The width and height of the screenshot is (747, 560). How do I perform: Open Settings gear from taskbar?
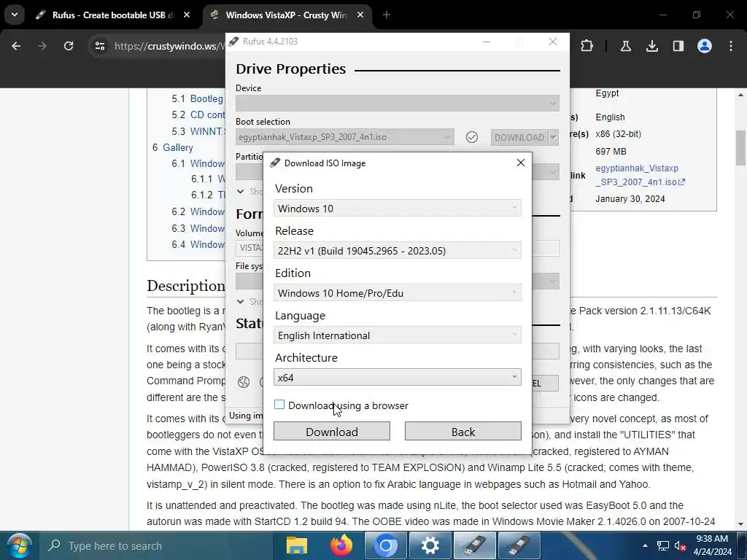[430, 545]
